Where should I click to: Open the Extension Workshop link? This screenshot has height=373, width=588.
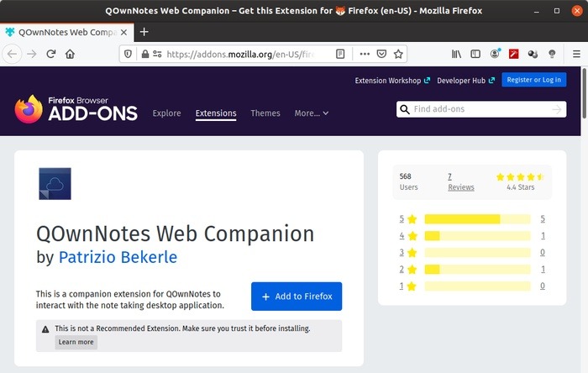click(392, 81)
